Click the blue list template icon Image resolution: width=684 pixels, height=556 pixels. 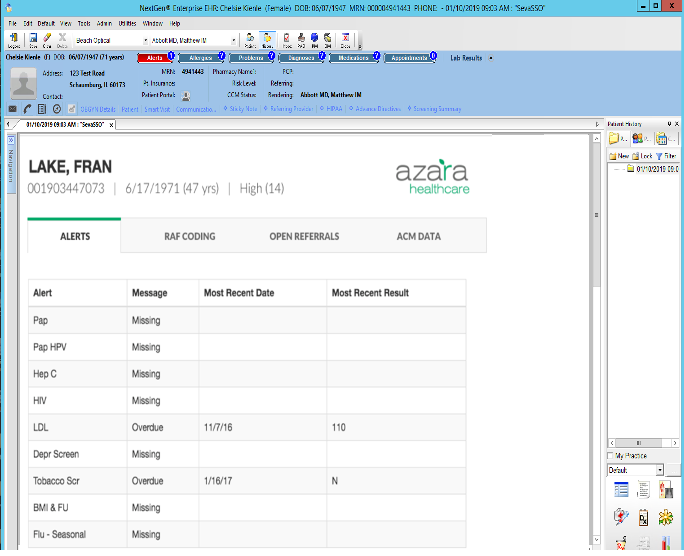(x=621, y=490)
